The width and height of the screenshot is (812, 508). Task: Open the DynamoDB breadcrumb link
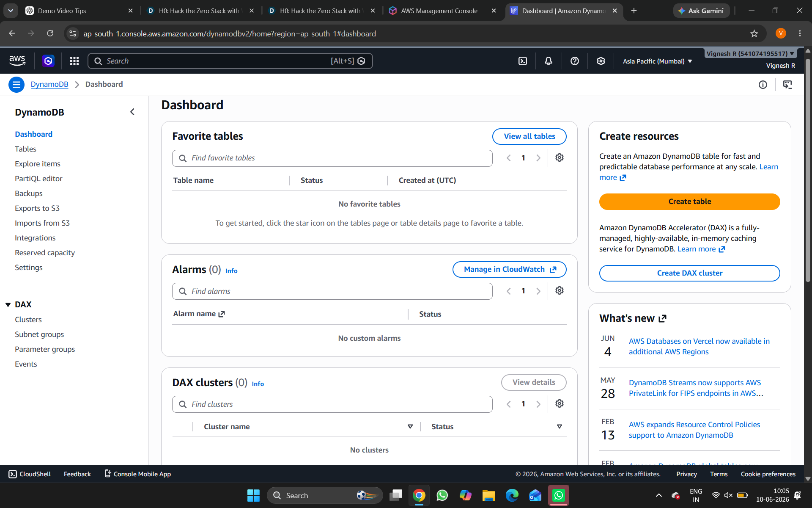(x=49, y=84)
